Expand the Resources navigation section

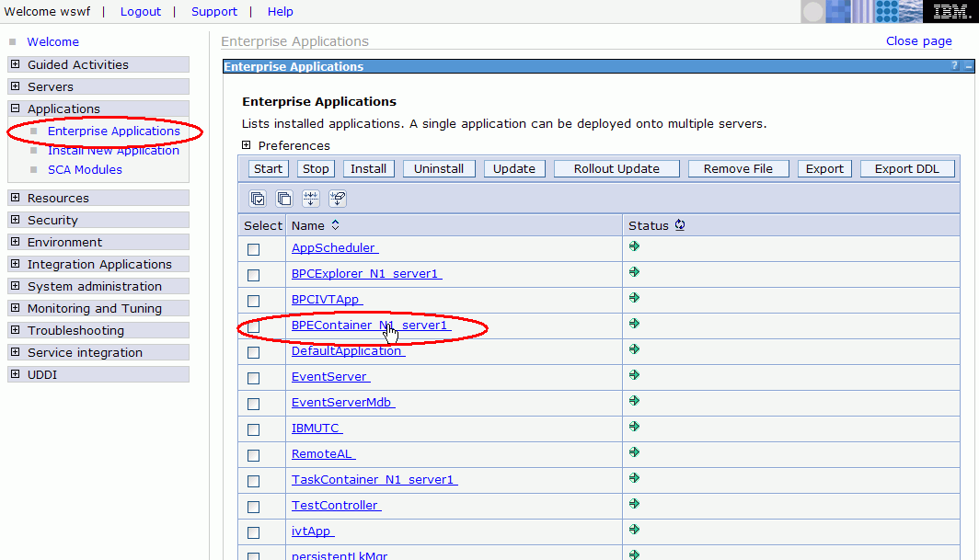point(15,198)
